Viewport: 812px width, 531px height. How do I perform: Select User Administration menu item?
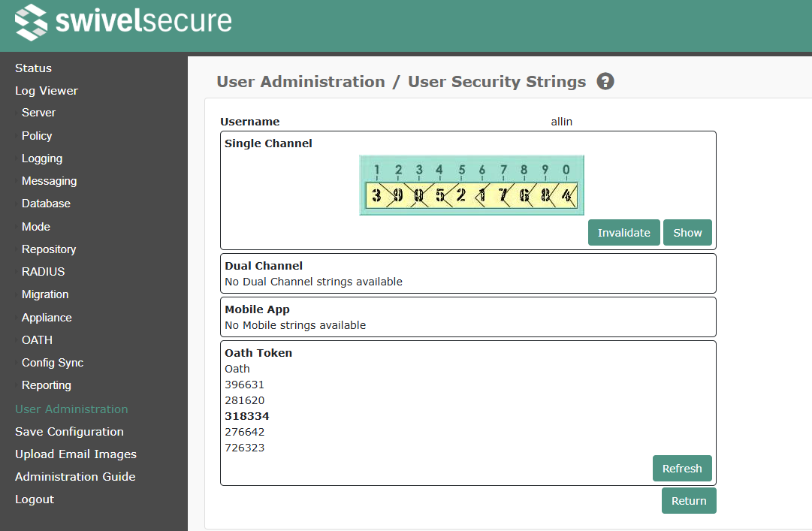[x=71, y=409]
